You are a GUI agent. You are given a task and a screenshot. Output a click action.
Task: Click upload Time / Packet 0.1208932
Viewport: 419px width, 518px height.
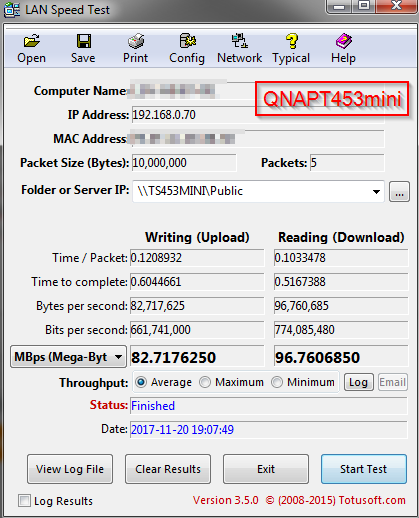156,258
